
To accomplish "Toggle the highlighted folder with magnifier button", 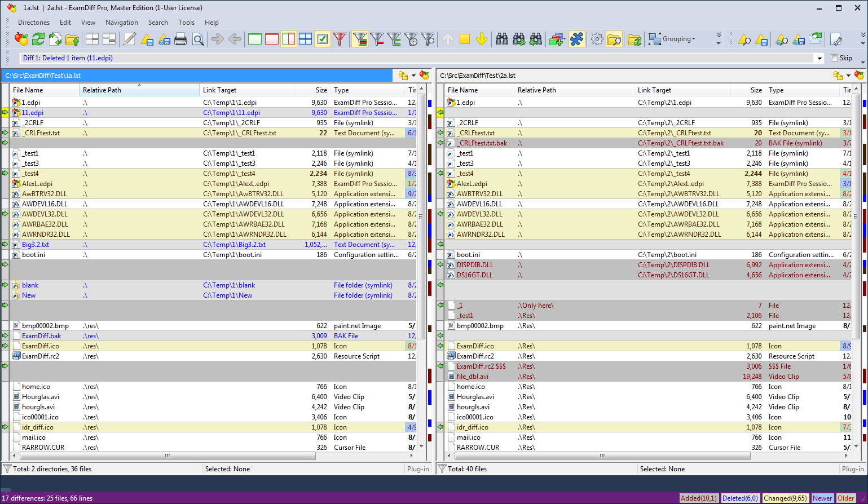I will tap(614, 39).
